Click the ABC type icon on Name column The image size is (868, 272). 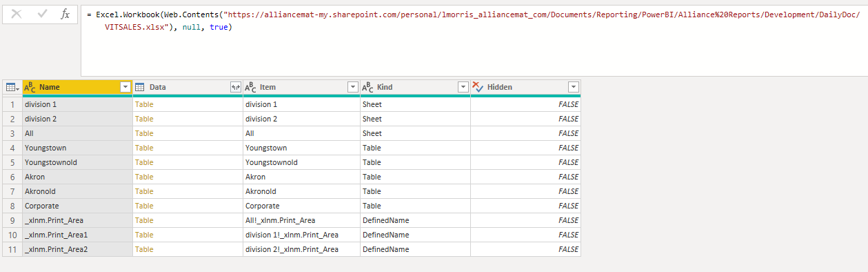pos(30,87)
